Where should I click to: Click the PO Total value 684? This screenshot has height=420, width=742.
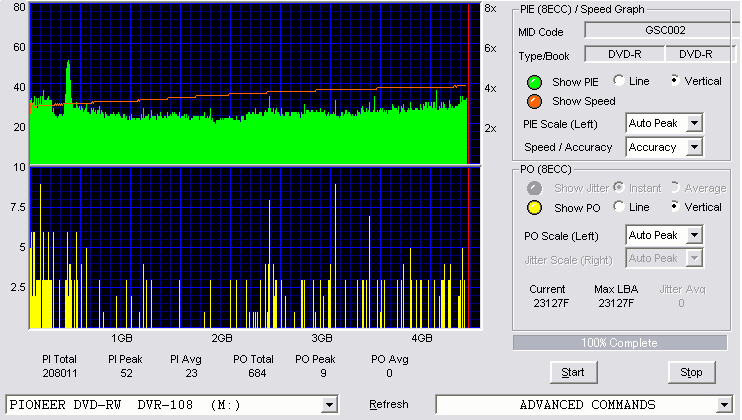click(257, 373)
